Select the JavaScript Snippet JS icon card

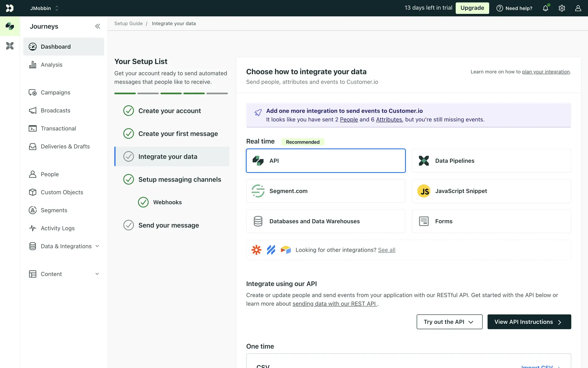point(424,191)
